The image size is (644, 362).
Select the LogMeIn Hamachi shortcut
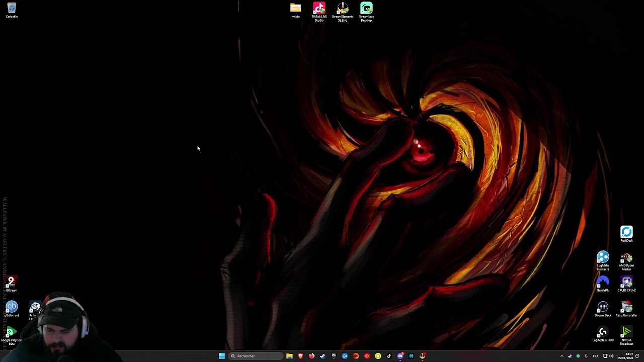(603, 261)
